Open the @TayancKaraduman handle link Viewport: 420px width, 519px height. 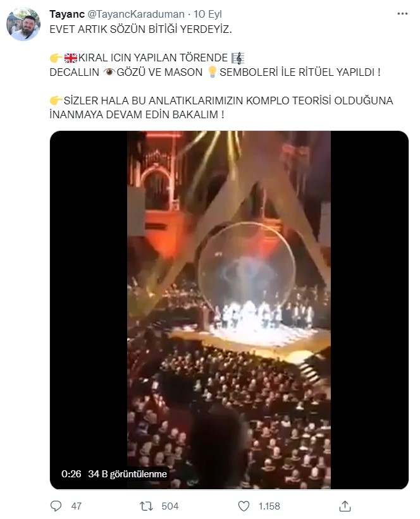pyautogui.click(x=135, y=15)
